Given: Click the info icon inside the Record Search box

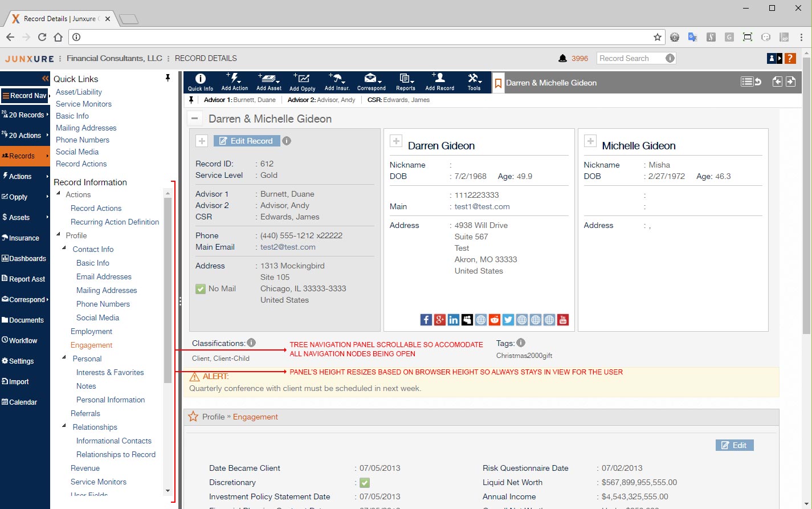Looking at the screenshot, I should (670, 58).
